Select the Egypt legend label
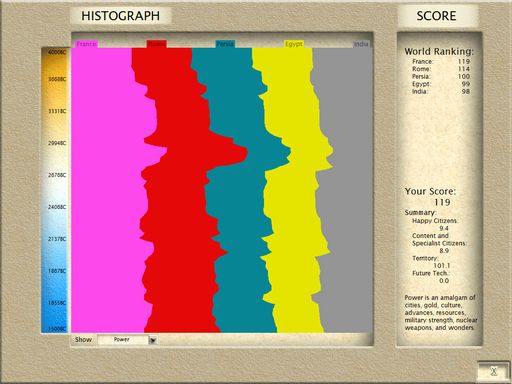512x384 pixels. [x=294, y=44]
